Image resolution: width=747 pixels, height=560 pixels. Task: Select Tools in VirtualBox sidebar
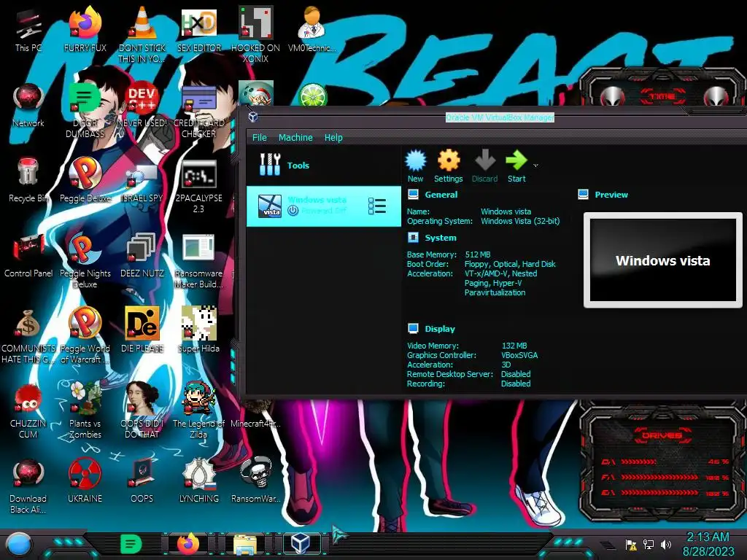pos(324,165)
